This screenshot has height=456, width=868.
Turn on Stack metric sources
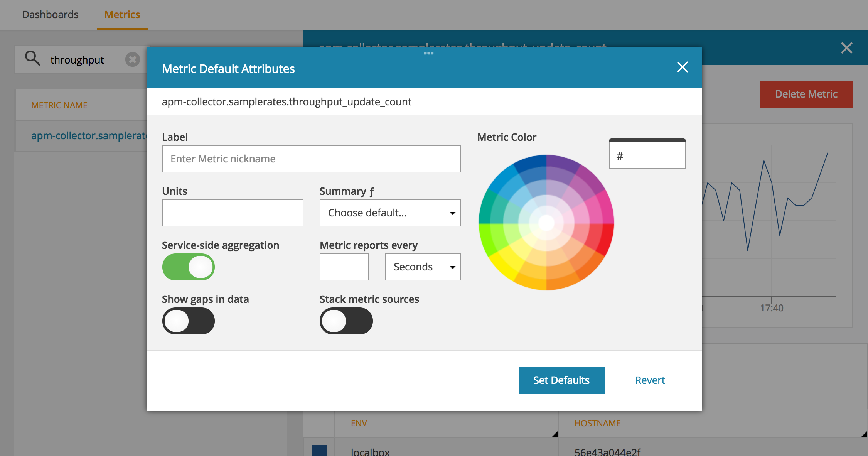tap(346, 321)
